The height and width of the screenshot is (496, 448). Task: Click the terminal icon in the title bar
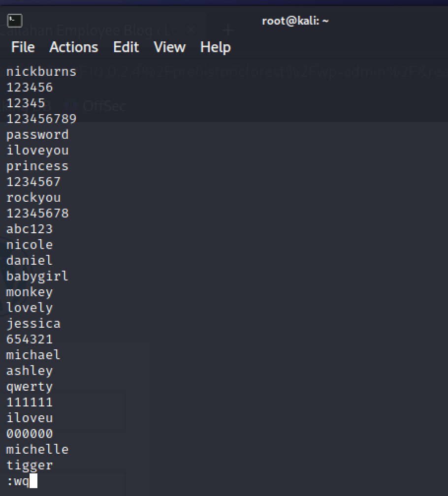[x=15, y=21]
